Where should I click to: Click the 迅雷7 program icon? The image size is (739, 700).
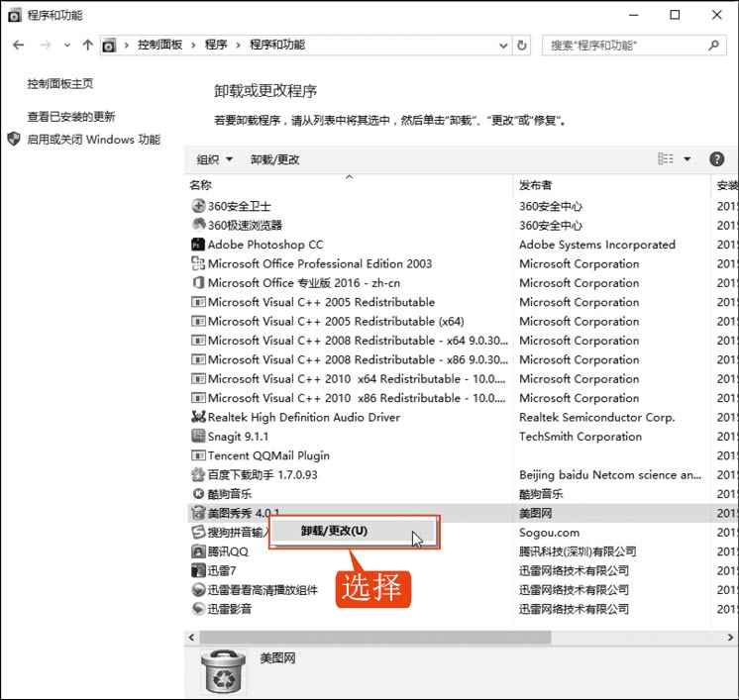click(198, 570)
